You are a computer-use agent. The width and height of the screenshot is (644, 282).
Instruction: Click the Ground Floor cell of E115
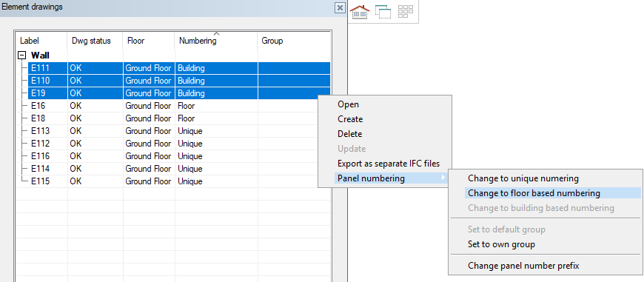[x=148, y=181]
